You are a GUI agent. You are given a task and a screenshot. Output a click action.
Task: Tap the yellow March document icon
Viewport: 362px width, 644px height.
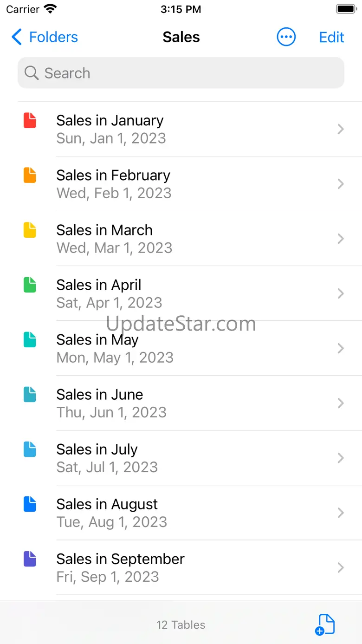pyautogui.click(x=30, y=230)
